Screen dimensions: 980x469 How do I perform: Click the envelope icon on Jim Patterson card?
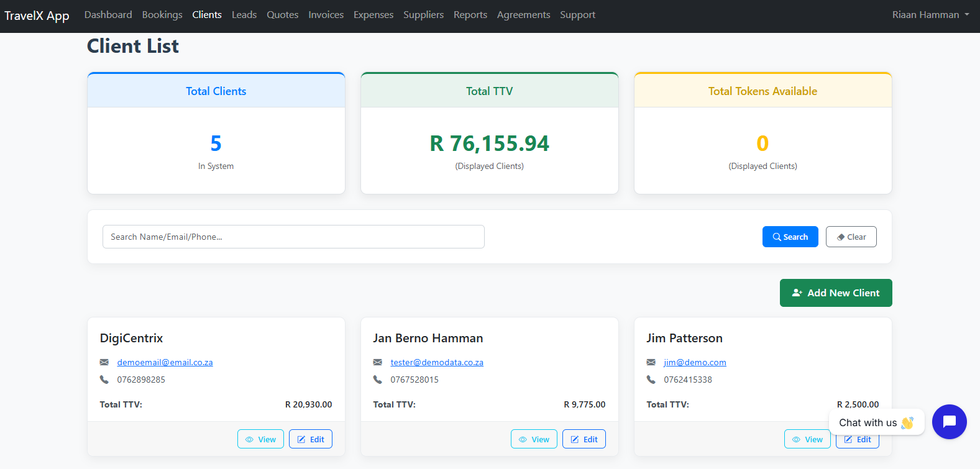click(x=651, y=362)
